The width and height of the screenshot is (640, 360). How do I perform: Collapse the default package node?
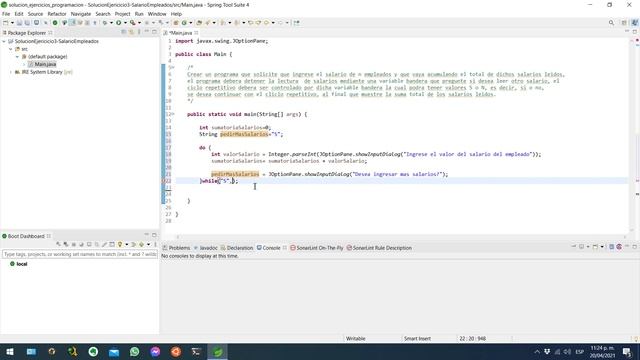18,57
